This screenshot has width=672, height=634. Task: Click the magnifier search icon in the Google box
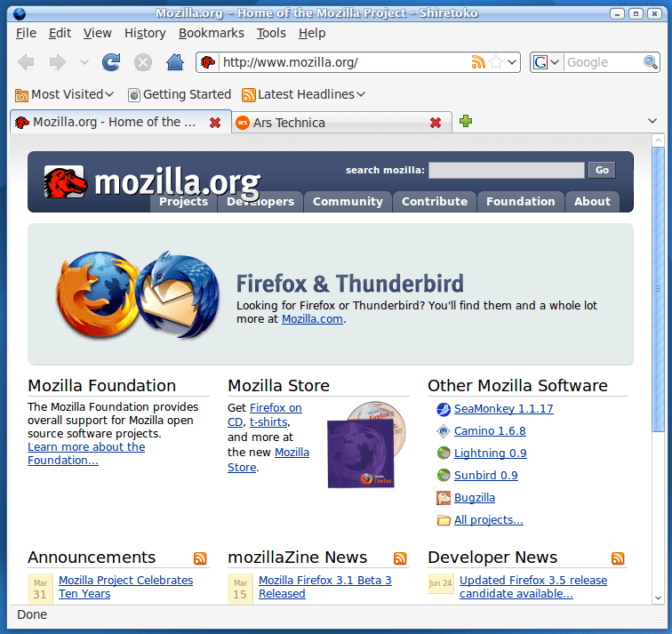[x=650, y=62]
